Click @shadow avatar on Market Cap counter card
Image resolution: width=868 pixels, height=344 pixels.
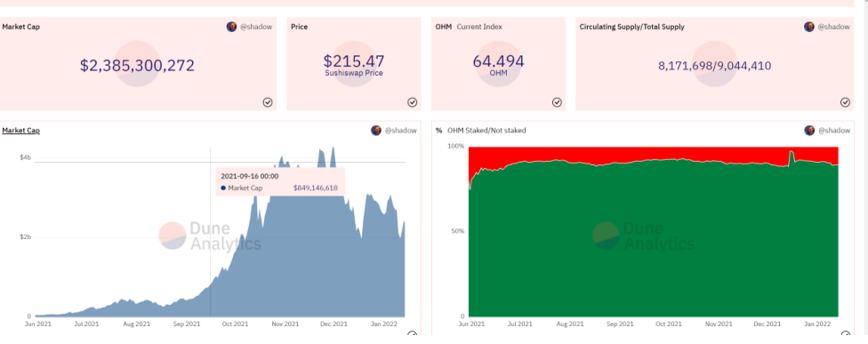(231, 27)
